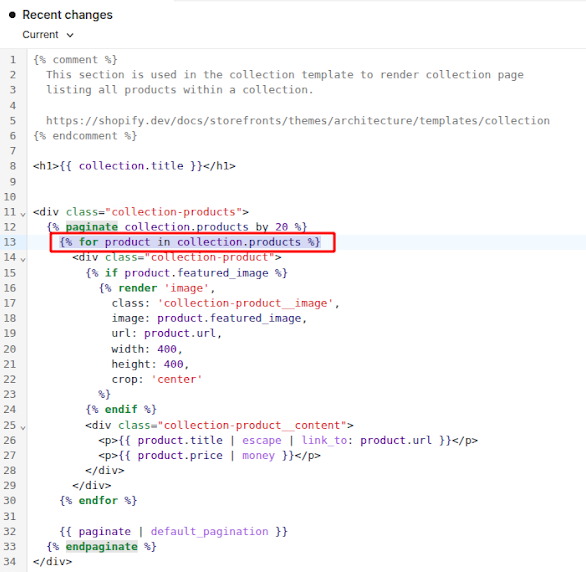Click line number 13 in gutter

click(x=10, y=242)
